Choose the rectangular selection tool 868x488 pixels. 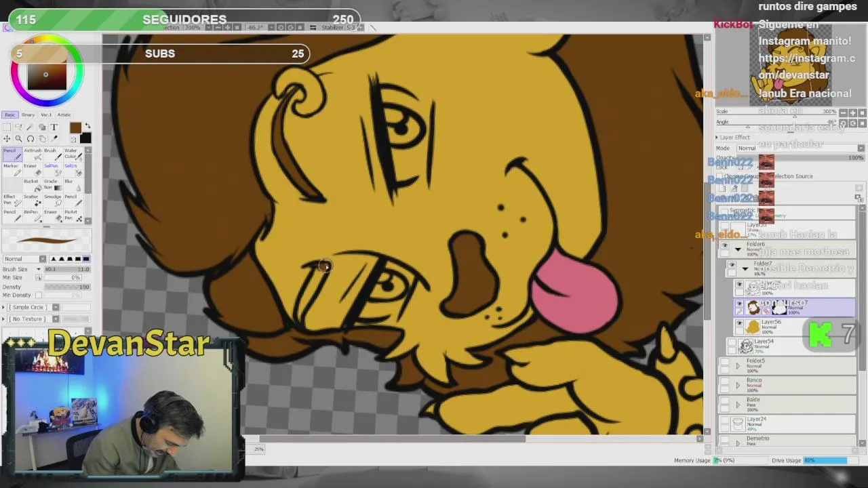click(x=7, y=127)
